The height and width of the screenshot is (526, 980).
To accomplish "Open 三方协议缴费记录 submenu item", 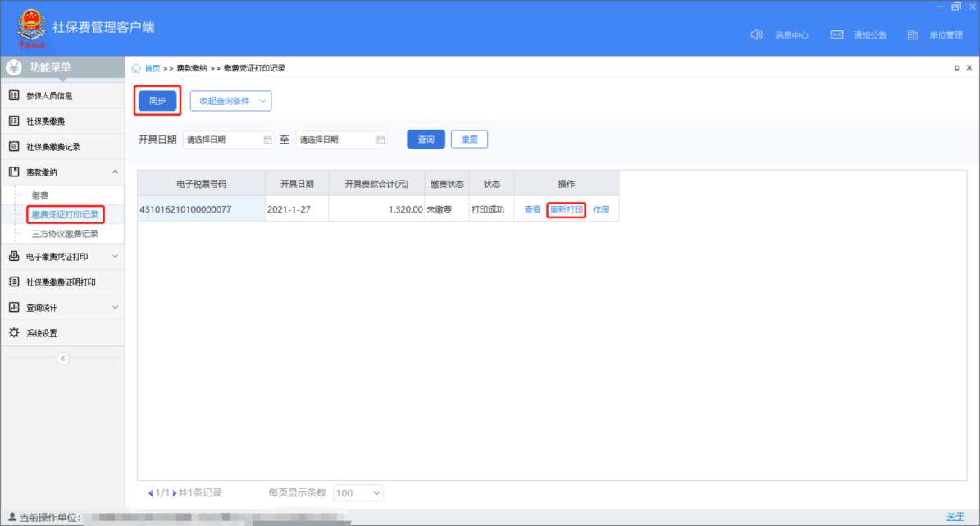I will click(x=65, y=234).
